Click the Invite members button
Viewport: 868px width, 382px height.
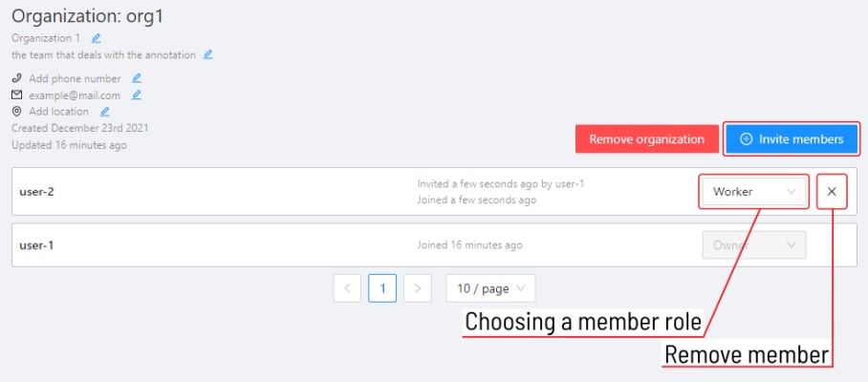(x=792, y=139)
